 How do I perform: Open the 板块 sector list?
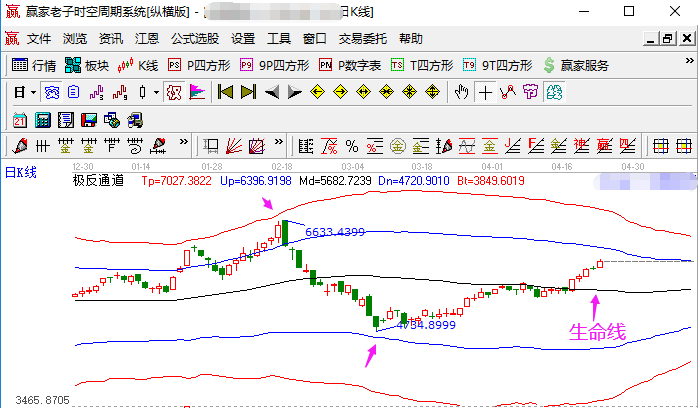(x=86, y=65)
